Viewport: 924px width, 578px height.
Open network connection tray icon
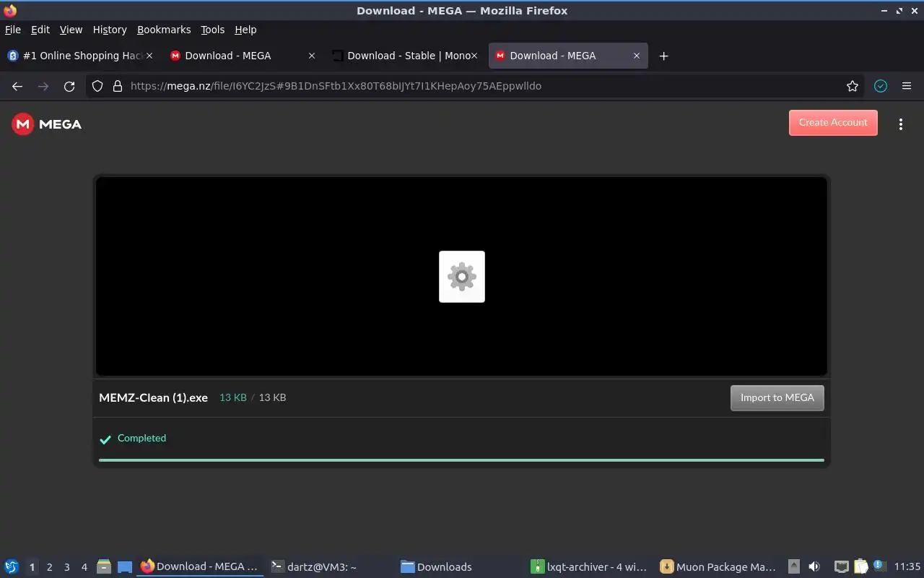coord(841,567)
